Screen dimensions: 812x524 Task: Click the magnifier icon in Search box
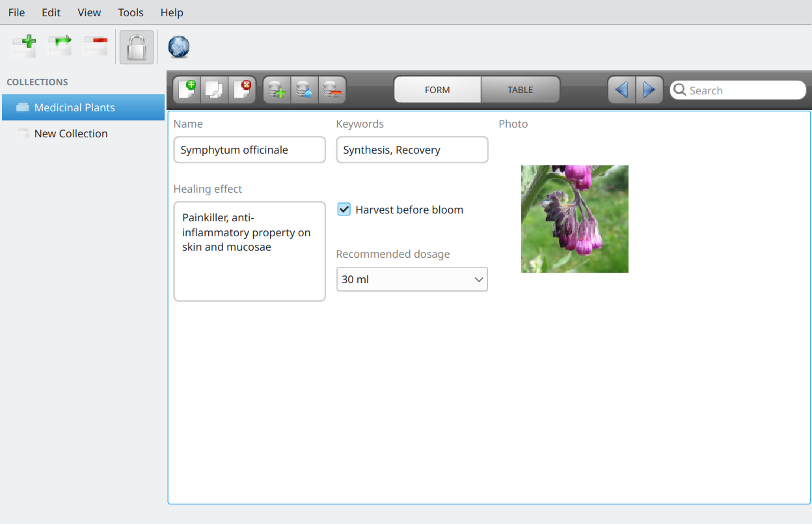click(x=680, y=90)
